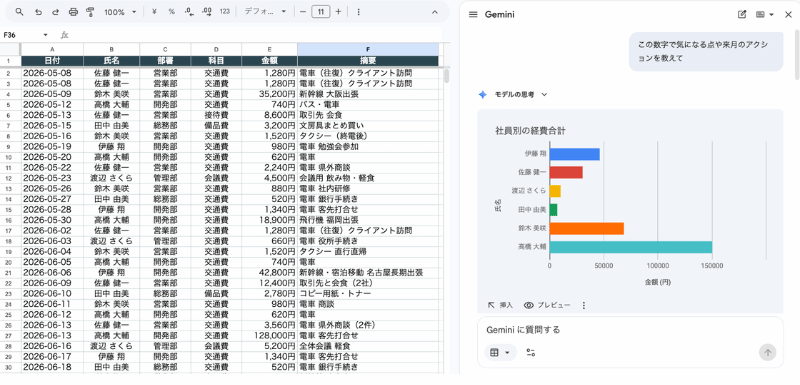Open the table source selector dropdown
Screen dimensions: 800x385
click(500, 352)
